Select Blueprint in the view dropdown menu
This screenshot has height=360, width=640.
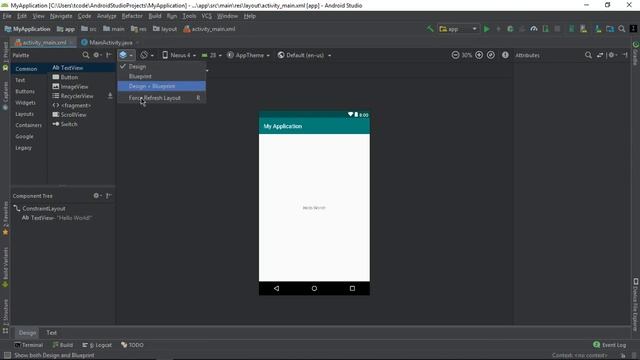pyautogui.click(x=162, y=76)
